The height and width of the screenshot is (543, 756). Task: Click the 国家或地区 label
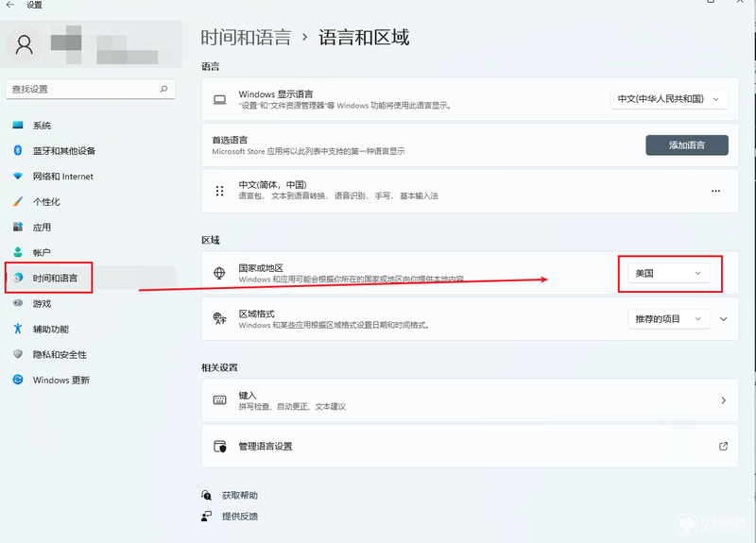pos(261,268)
